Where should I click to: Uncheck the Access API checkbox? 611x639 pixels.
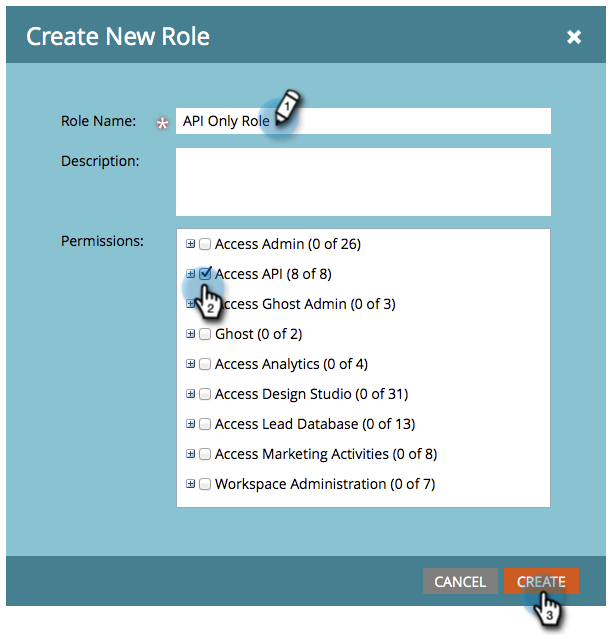(205, 273)
